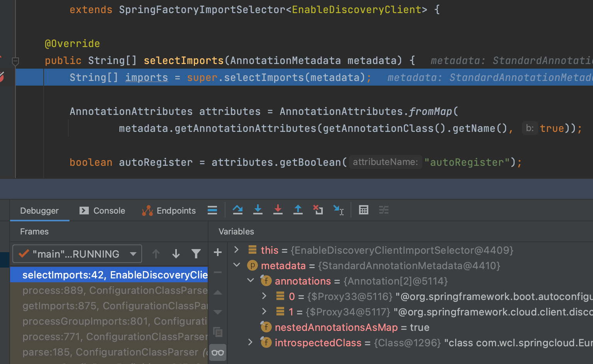The image size is (593, 364).
Task: Click the object icon beside 'this' variable
Action: coord(252,250)
